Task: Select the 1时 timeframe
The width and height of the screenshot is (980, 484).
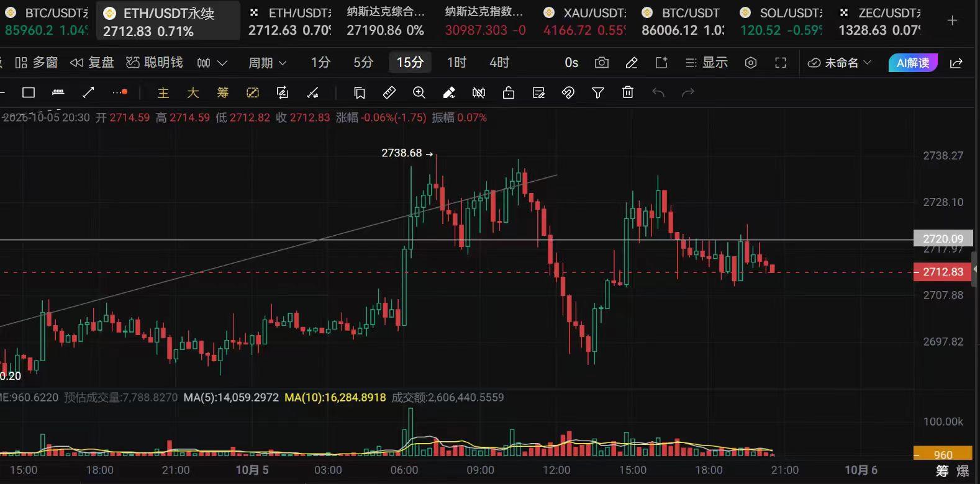Action: [456, 63]
